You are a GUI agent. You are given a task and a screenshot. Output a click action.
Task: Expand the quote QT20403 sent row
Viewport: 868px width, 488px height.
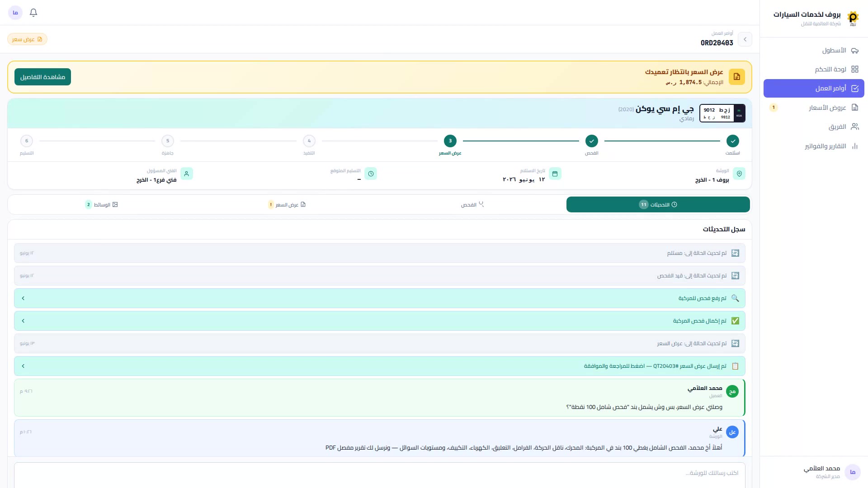coord(380,366)
